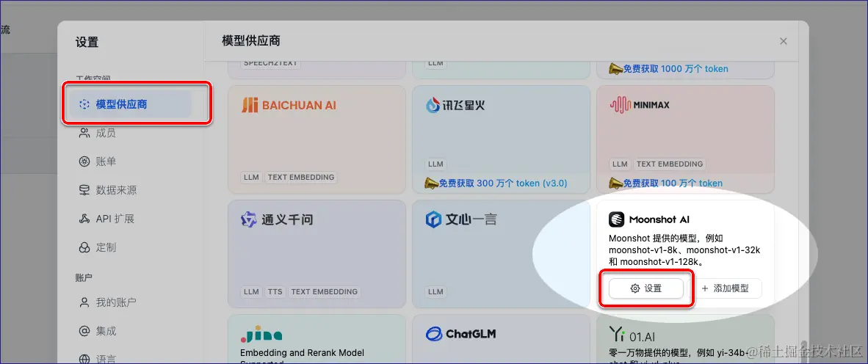This screenshot has height=364, width=868.
Task: Select the 通义千问 (Tongyi Qianwen) provider card
Action: pyautogui.click(x=317, y=254)
